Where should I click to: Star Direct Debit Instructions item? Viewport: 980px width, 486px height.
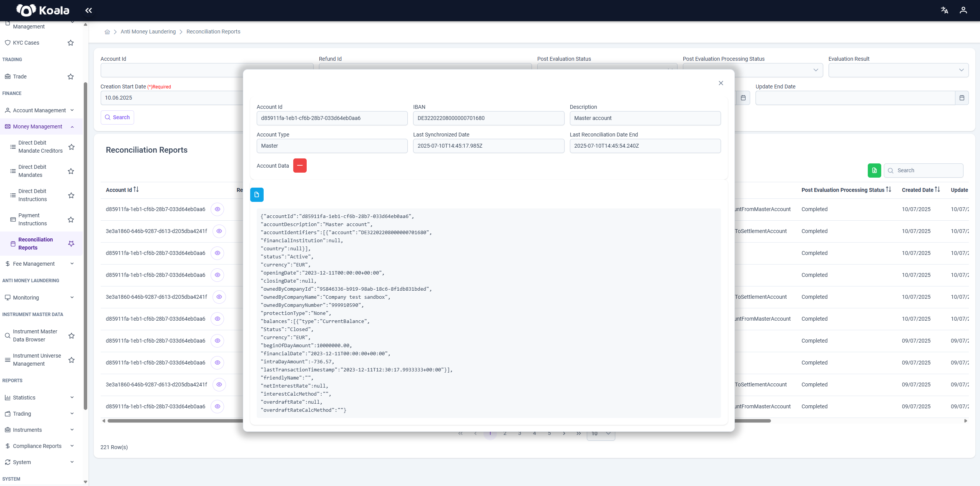point(71,195)
